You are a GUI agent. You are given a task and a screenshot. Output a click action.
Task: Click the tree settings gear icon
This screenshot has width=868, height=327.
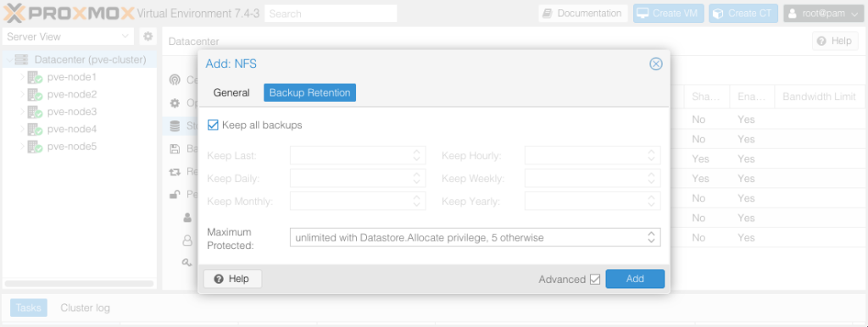click(147, 36)
